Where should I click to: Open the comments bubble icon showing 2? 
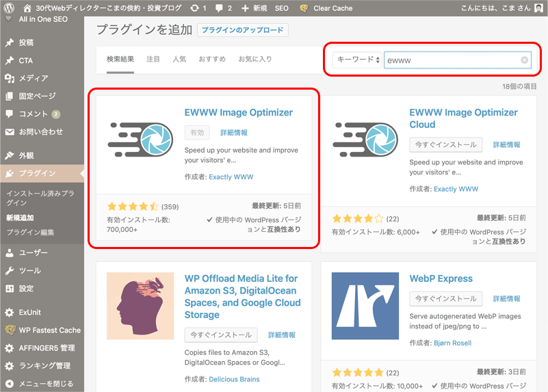click(x=219, y=8)
